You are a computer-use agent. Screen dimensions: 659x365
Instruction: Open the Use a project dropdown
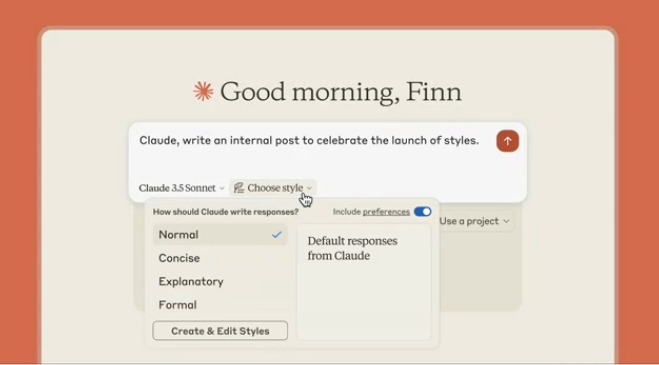pos(474,221)
